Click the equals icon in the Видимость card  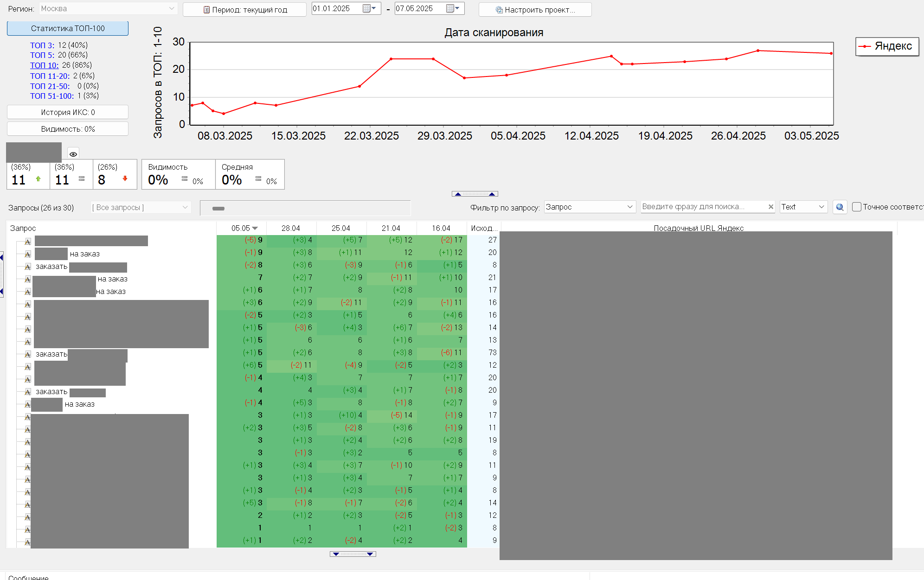(x=185, y=178)
